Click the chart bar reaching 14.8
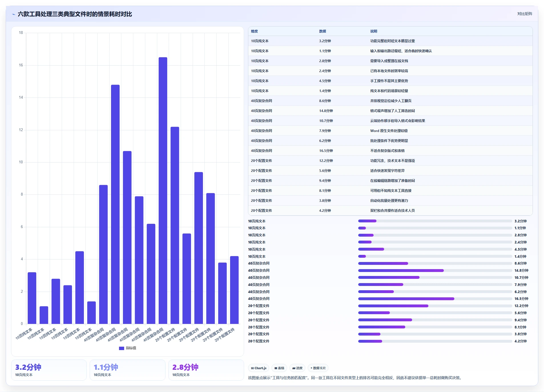 tap(115, 204)
